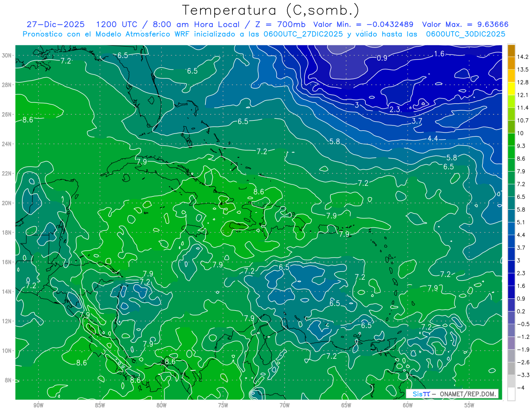This screenshot has width=532, height=411.
Task: Click the "70W" longitude axis label
Action: [x=285, y=405]
